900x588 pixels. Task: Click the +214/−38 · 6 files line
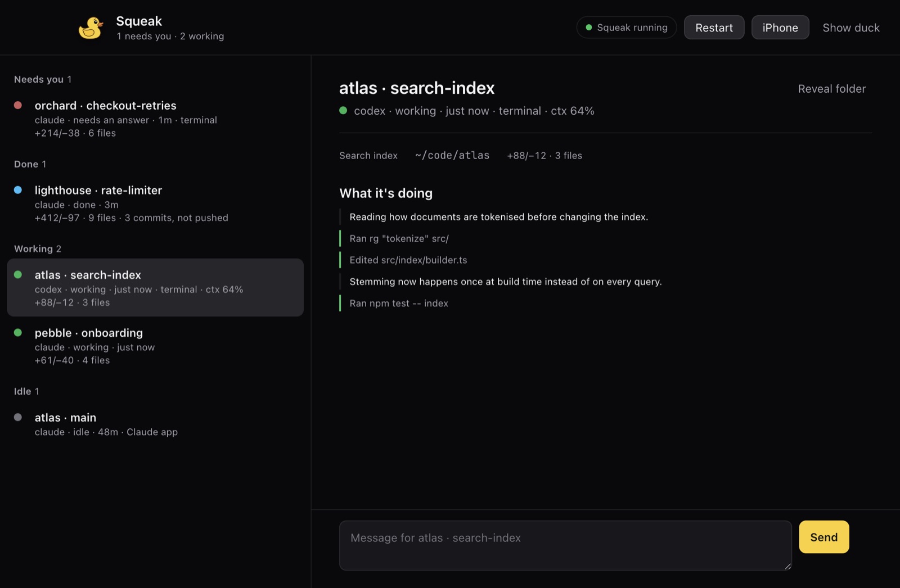(75, 133)
